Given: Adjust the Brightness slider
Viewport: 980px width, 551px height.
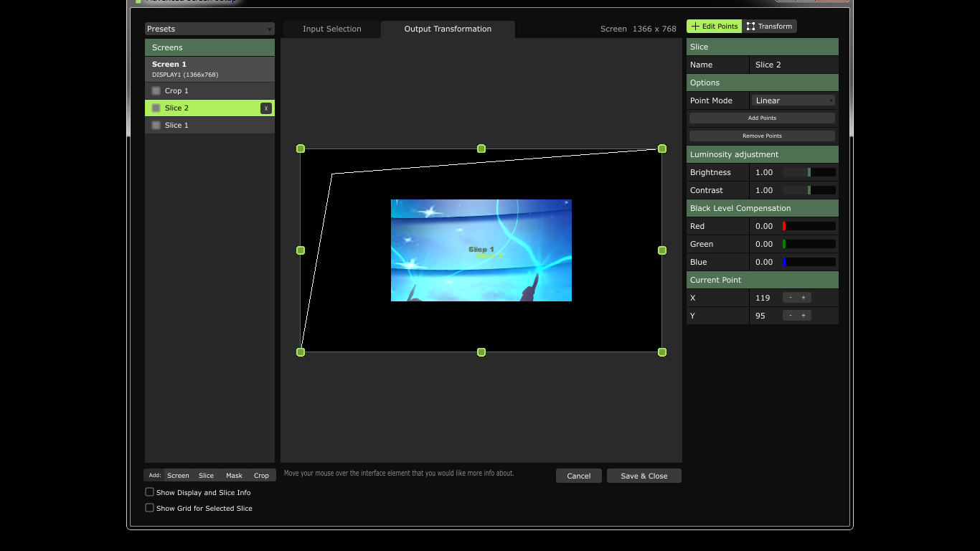Looking at the screenshot, I should pyautogui.click(x=809, y=172).
